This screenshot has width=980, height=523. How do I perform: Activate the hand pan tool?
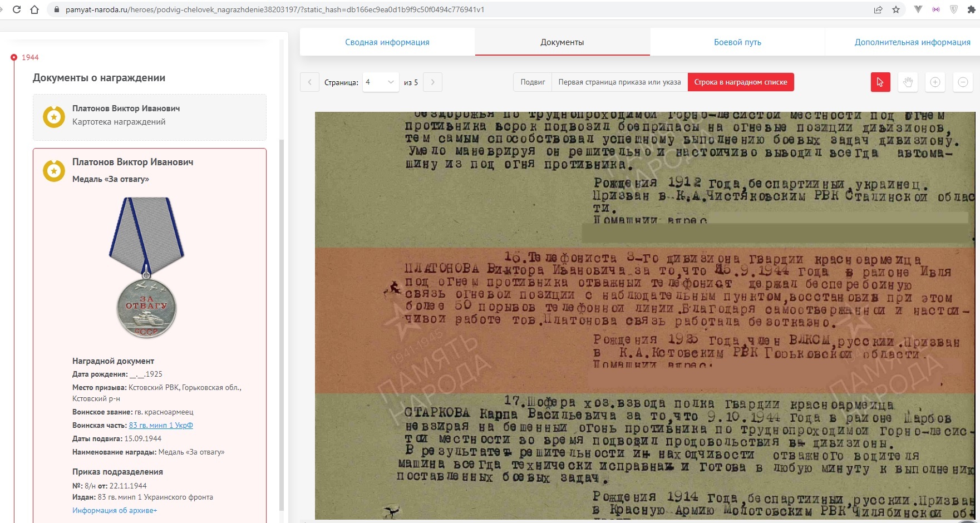tap(908, 82)
